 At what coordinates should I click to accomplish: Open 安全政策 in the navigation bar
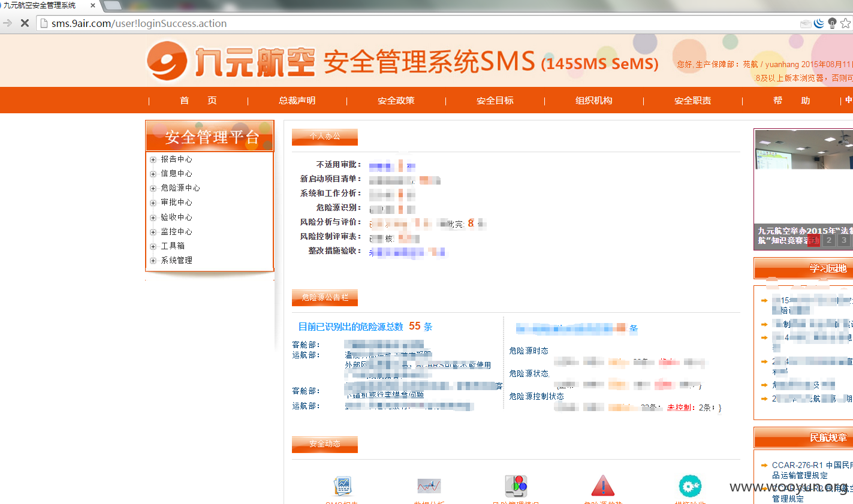click(396, 100)
